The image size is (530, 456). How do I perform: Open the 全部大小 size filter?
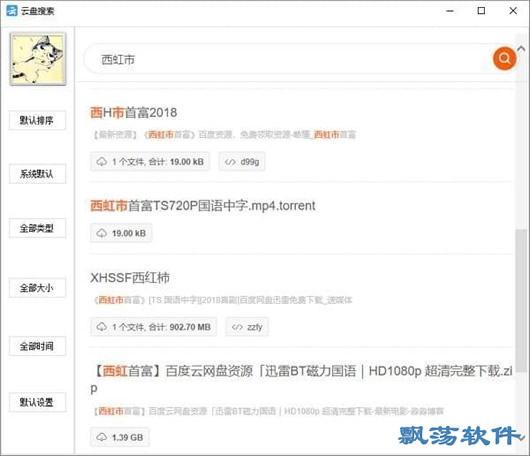click(37, 288)
